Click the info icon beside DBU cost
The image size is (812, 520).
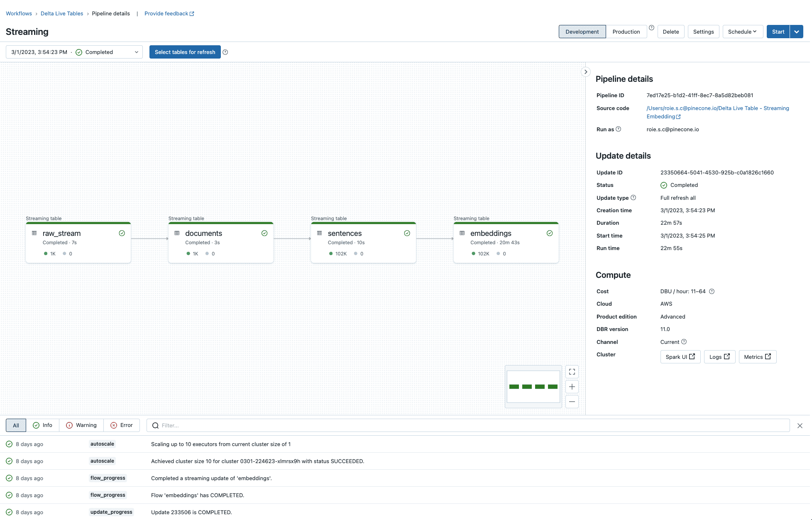click(712, 291)
